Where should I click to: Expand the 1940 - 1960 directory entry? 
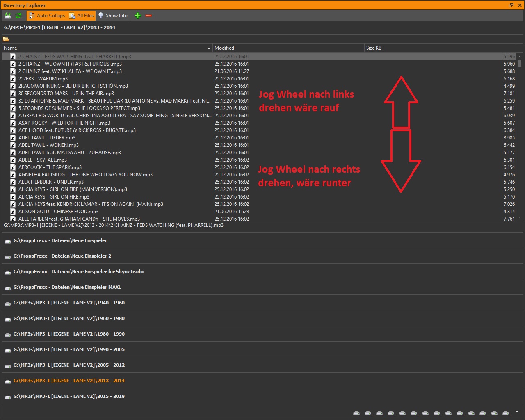[x=262, y=303]
